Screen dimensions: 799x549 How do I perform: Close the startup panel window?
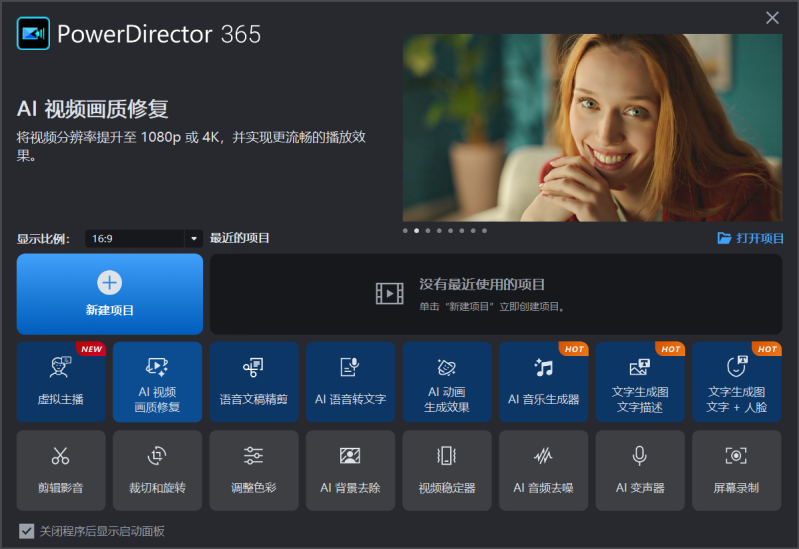pyautogui.click(x=773, y=18)
